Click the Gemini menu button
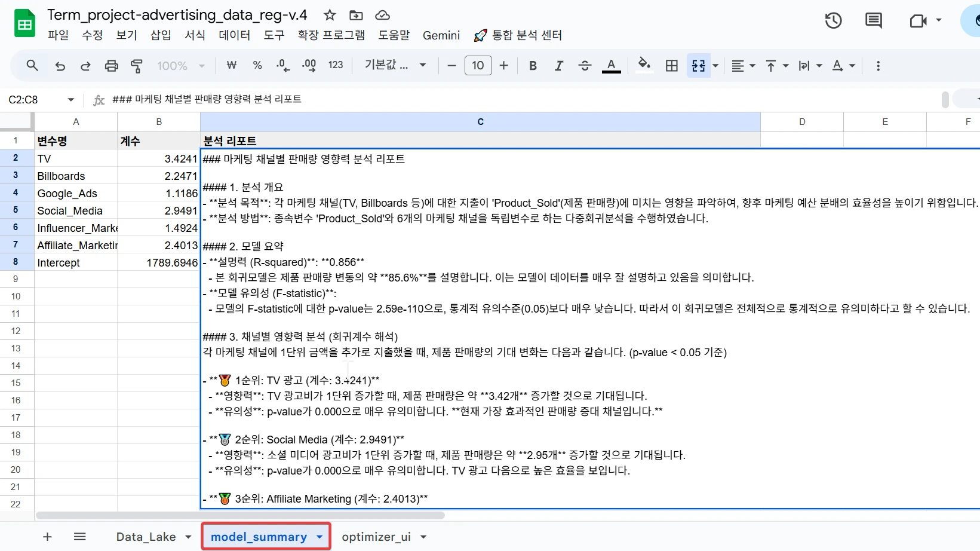Image resolution: width=980 pixels, height=551 pixels. point(441,35)
